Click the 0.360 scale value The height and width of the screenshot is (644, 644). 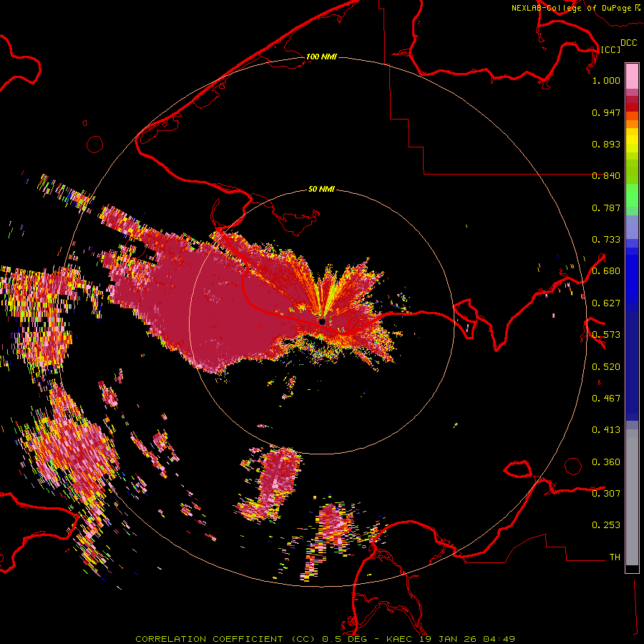[606, 462]
